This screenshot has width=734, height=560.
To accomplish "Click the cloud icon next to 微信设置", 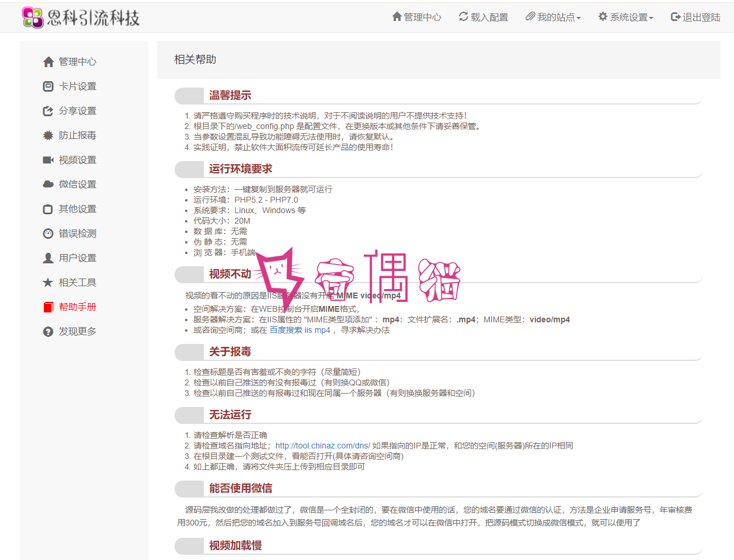I will [x=48, y=185].
